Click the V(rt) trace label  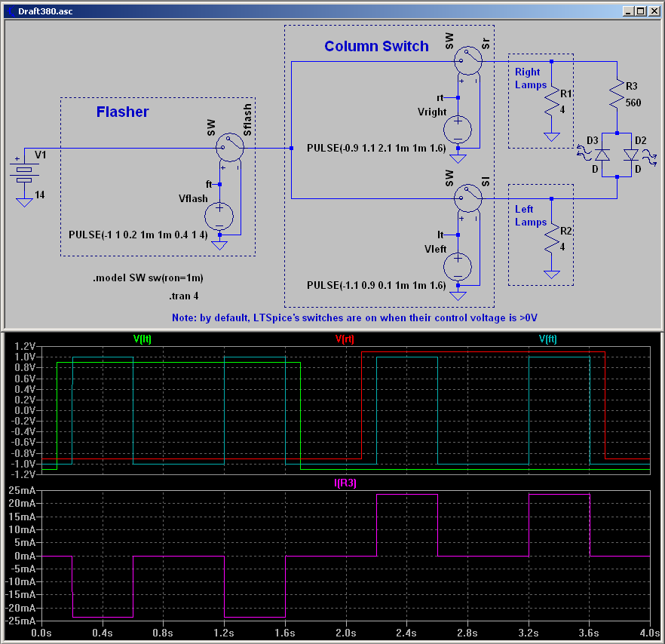[345, 339]
